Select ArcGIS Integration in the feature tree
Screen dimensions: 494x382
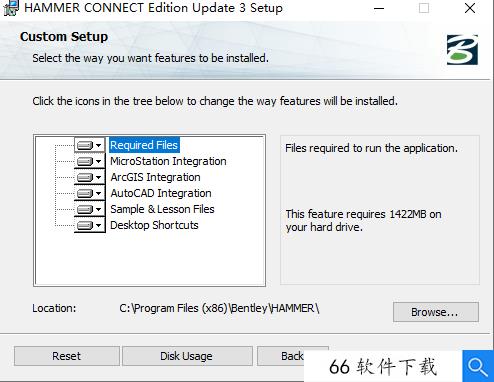click(x=155, y=177)
